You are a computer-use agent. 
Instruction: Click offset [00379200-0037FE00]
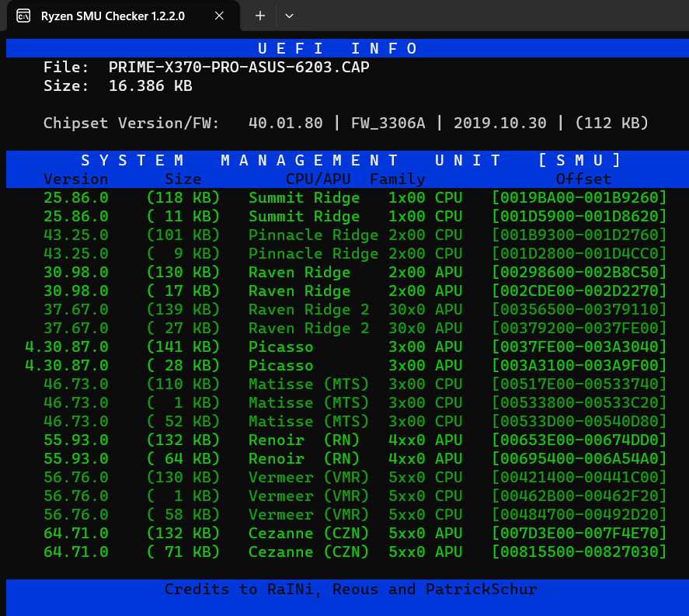pyautogui.click(x=579, y=329)
